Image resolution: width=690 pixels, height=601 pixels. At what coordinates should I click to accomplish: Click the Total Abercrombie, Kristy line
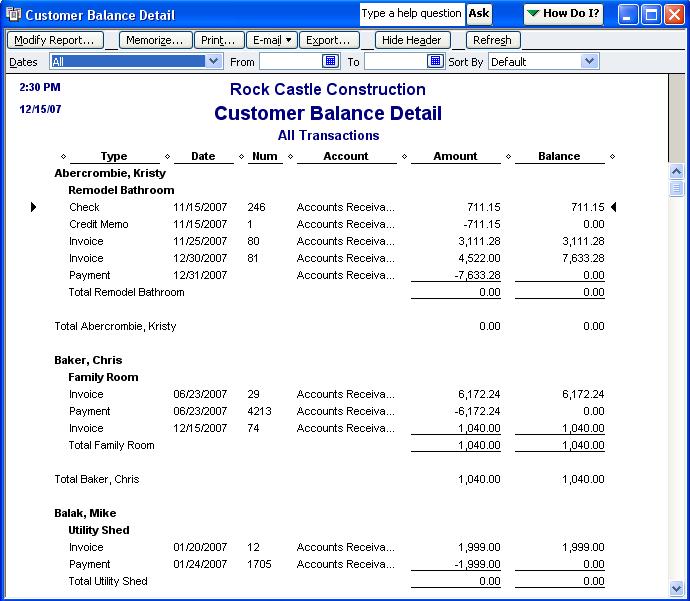(x=329, y=326)
